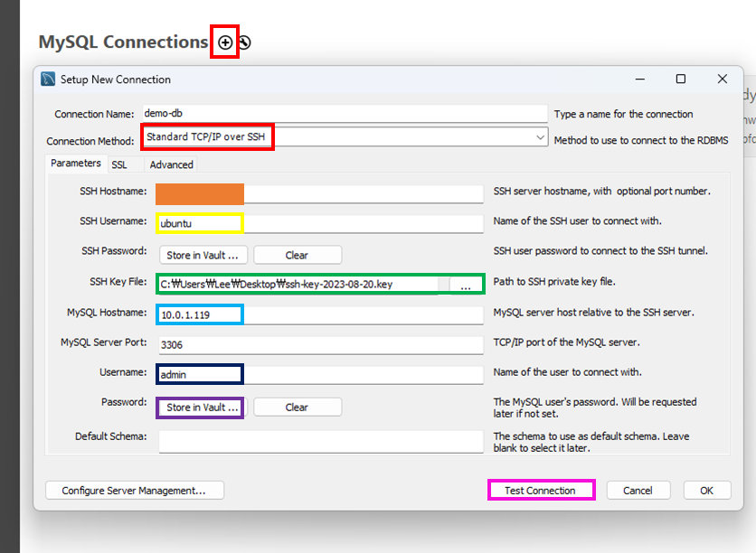Click the SSH Key File path field
Viewport: 756px width, 553px height.
click(299, 285)
